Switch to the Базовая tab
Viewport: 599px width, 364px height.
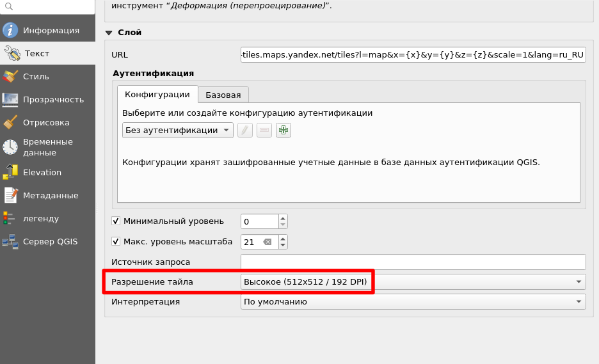[223, 95]
